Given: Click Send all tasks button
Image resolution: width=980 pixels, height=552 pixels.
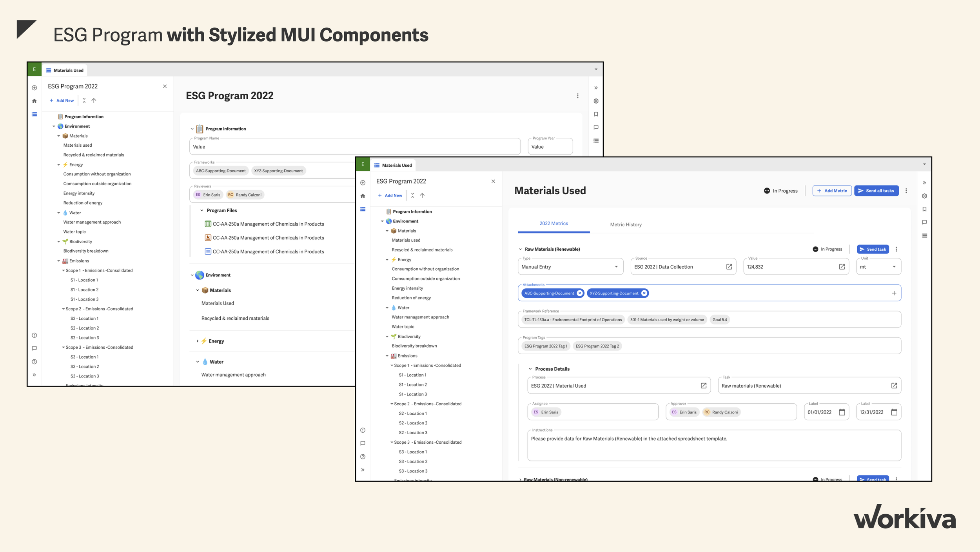Looking at the screenshot, I should 876,191.
